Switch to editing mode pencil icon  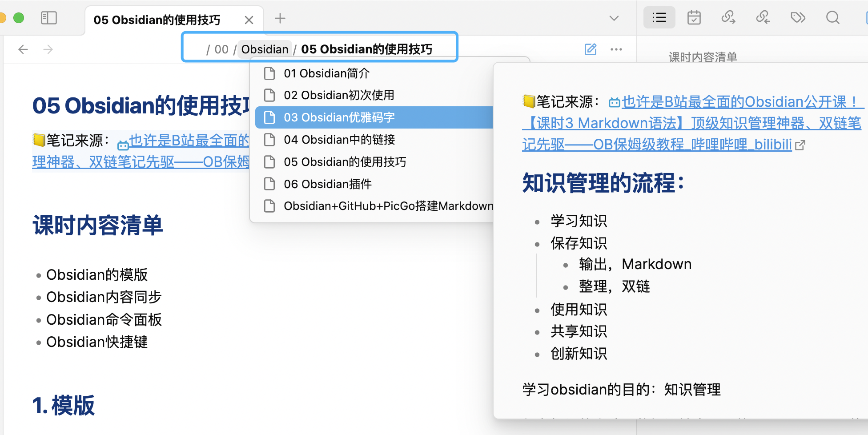tap(591, 49)
